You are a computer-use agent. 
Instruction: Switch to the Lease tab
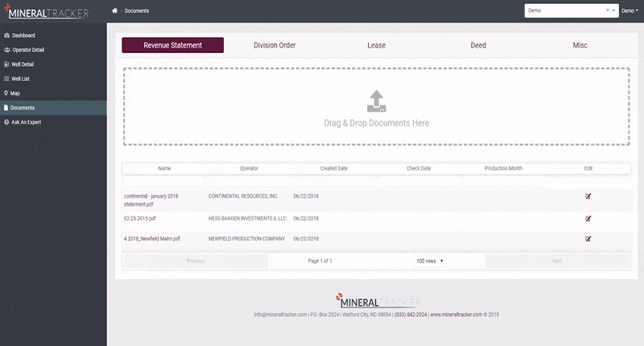coord(376,45)
